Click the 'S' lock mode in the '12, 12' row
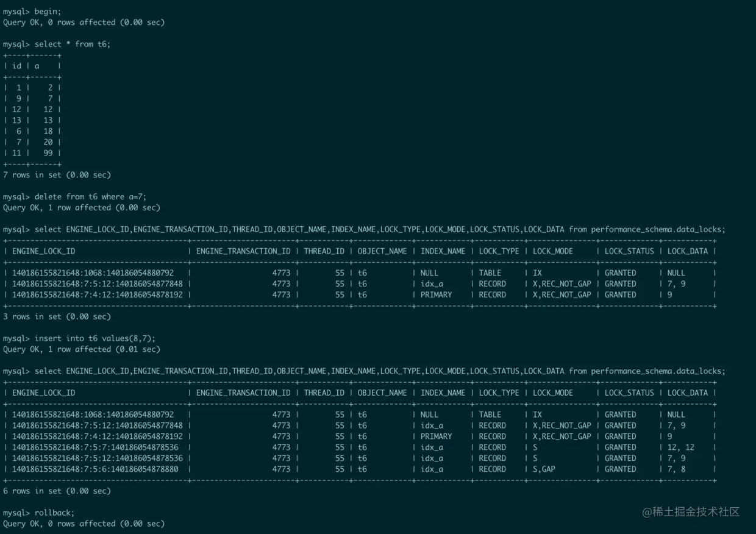 click(535, 447)
